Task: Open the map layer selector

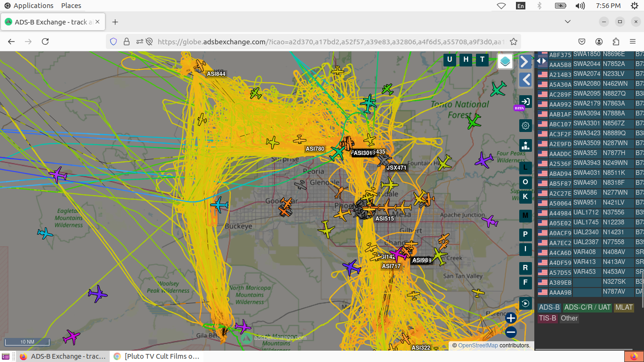Action: tap(505, 61)
